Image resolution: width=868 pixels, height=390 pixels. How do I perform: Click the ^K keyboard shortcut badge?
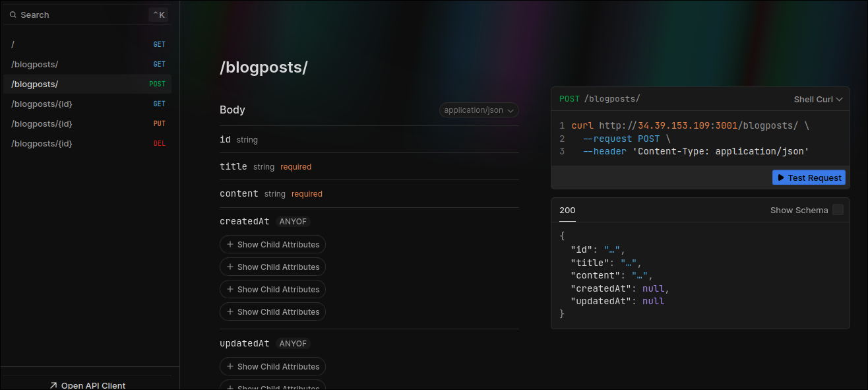click(158, 15)
